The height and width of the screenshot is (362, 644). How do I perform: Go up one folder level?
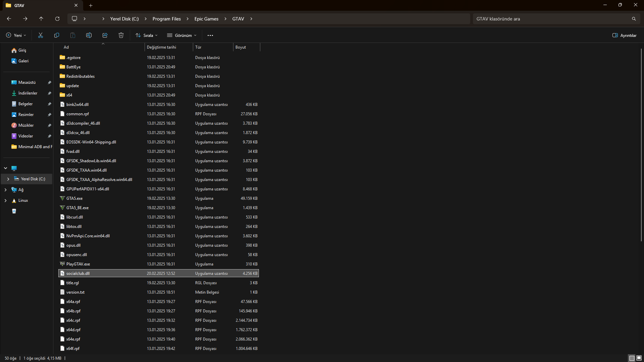(41, 19)
